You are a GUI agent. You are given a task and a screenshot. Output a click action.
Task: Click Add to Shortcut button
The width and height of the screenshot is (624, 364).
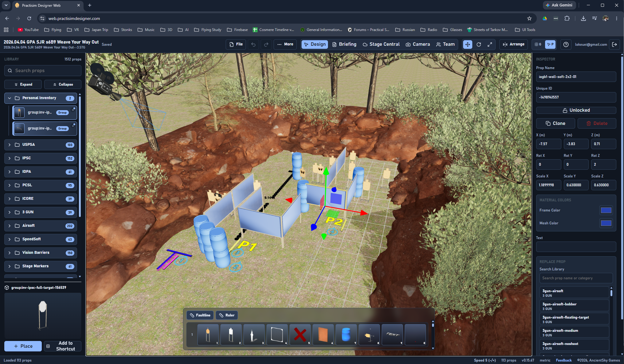pos(63,346)
